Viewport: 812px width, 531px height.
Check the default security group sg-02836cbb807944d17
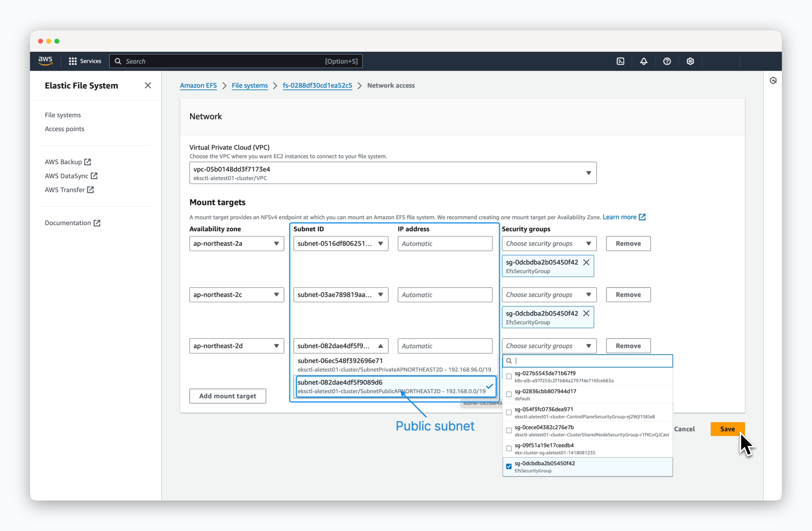509,395
